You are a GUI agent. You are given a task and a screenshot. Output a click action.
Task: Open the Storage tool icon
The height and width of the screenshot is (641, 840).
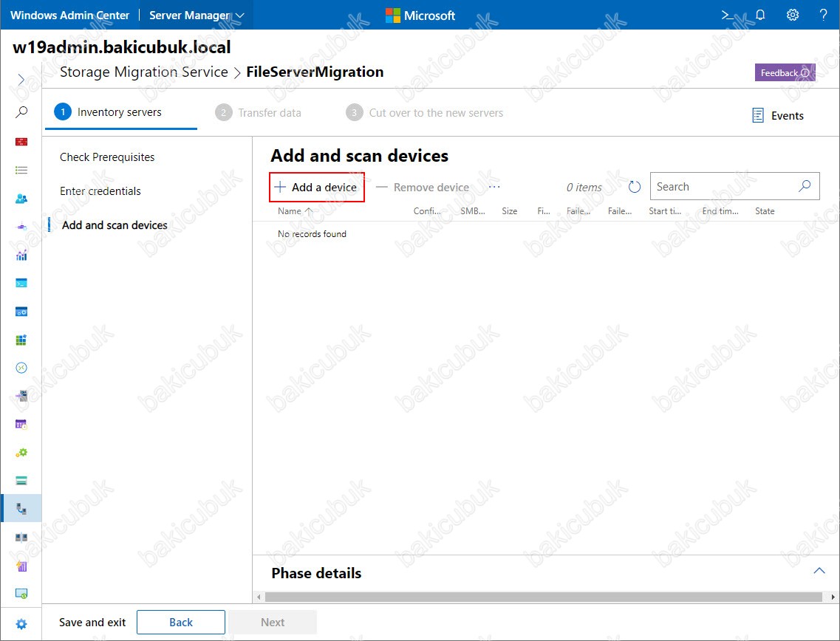(21, 481)
